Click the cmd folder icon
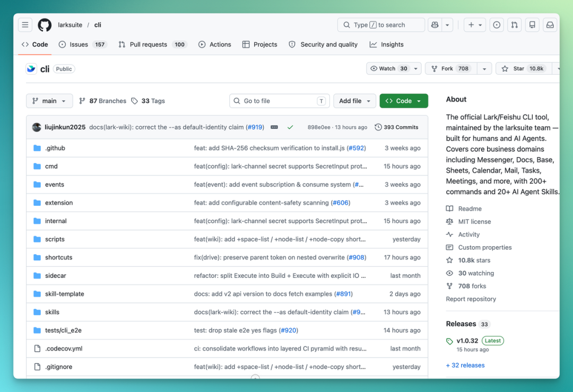The width and height of the screenshot is (573, 392). click(37, 166)
